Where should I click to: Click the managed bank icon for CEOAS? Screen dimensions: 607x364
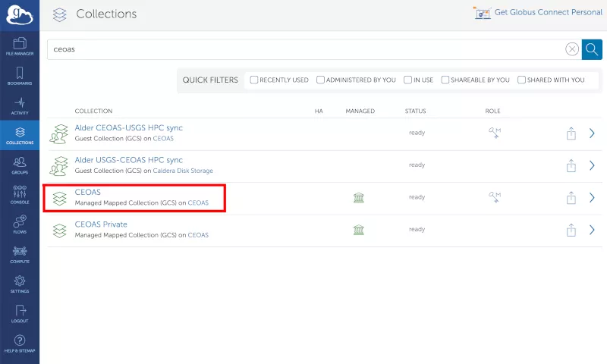coord(359,198)
